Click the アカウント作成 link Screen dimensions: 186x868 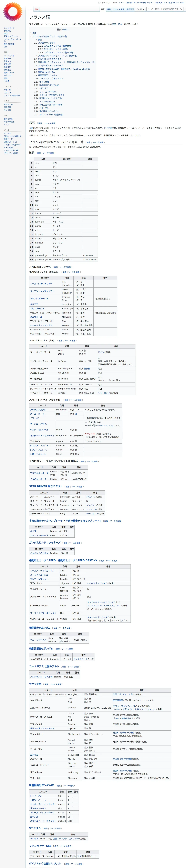140,3
